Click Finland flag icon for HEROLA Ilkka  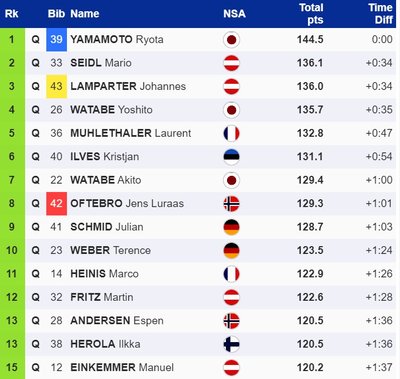(231, 344)
